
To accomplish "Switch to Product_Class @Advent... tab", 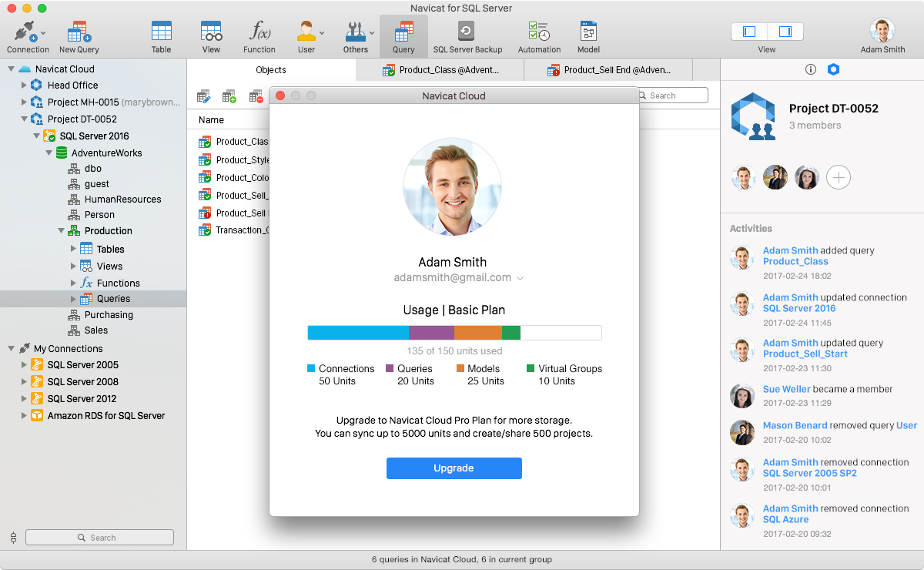I will [440, 70].
